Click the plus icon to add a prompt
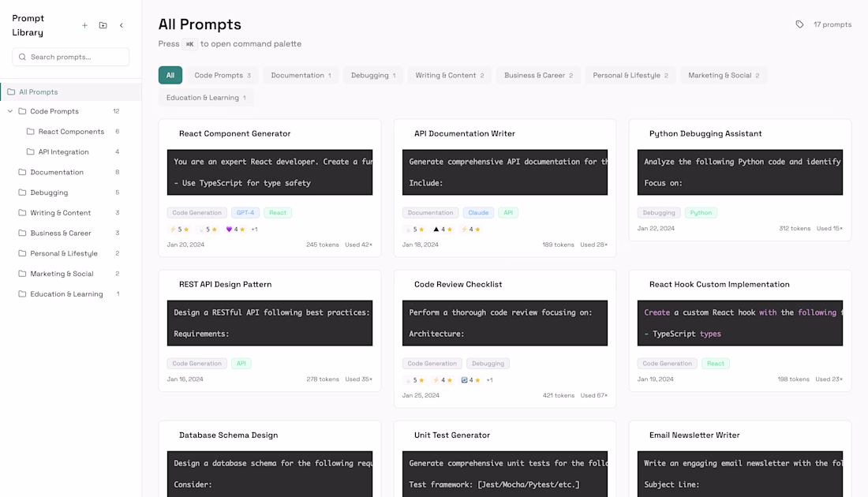The height and width of the screenshot is (497, 868). (84, 25)
